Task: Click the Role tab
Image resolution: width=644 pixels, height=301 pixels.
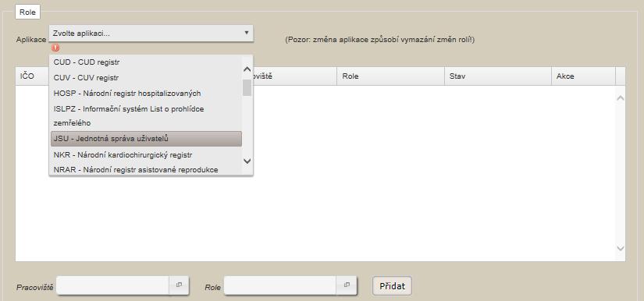Action: click(x=27, y=12)
